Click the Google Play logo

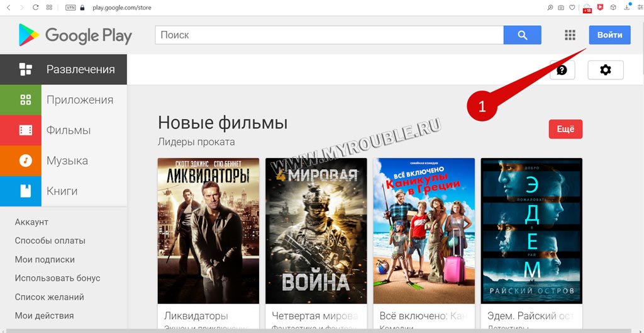pos(75,35)
